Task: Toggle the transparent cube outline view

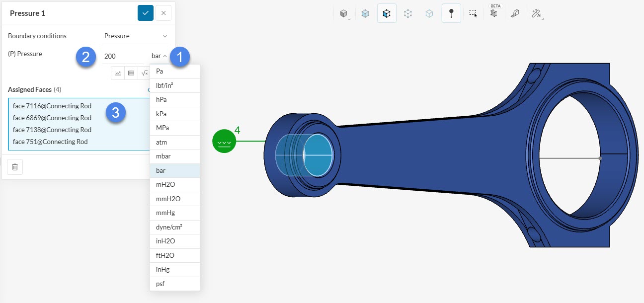Action: click(429, 14)
